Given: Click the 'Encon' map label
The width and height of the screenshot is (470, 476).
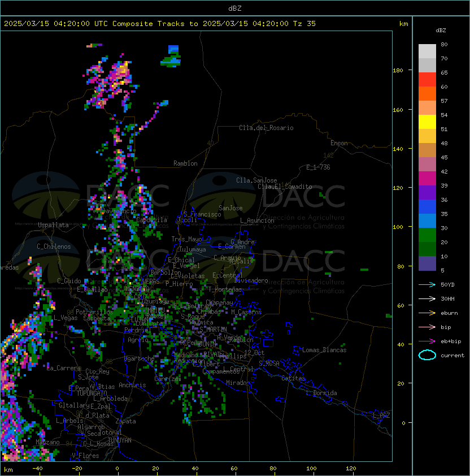Looking at the screenshot, I should pyautogui.click(x=339, y=143).
